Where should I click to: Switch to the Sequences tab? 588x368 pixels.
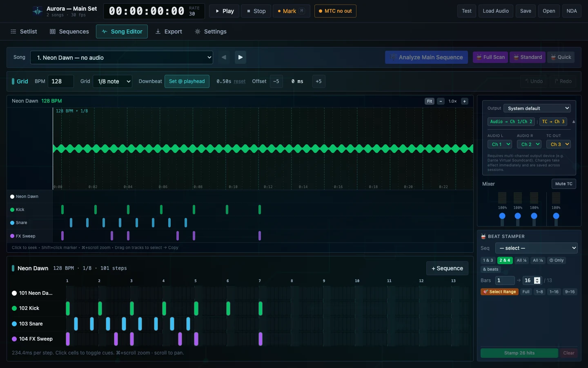tap(69, 31)
